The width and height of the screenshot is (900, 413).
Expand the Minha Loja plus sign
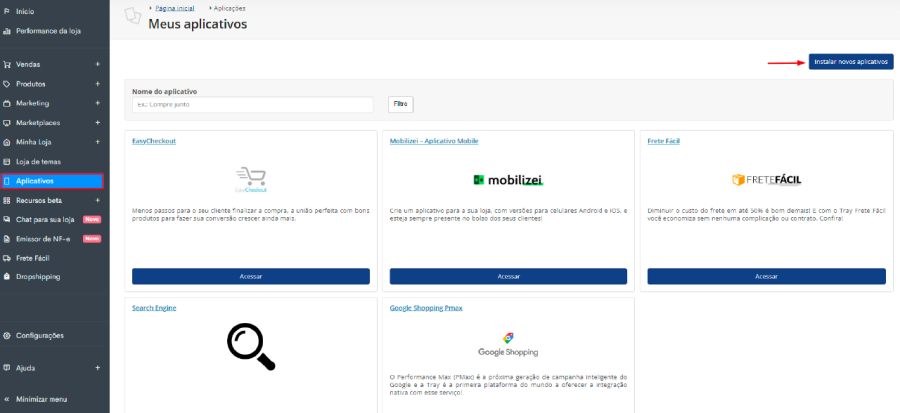click(97, 142)
